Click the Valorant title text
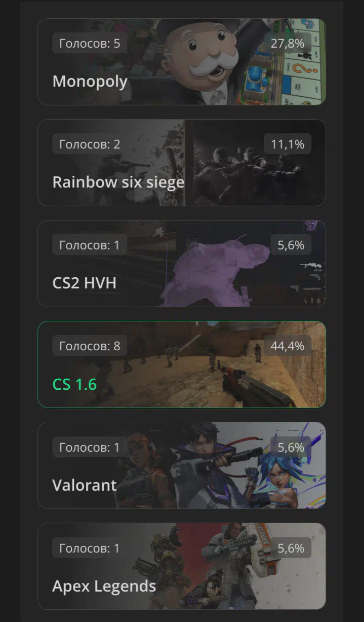The image size is (364, 622). 85,485
